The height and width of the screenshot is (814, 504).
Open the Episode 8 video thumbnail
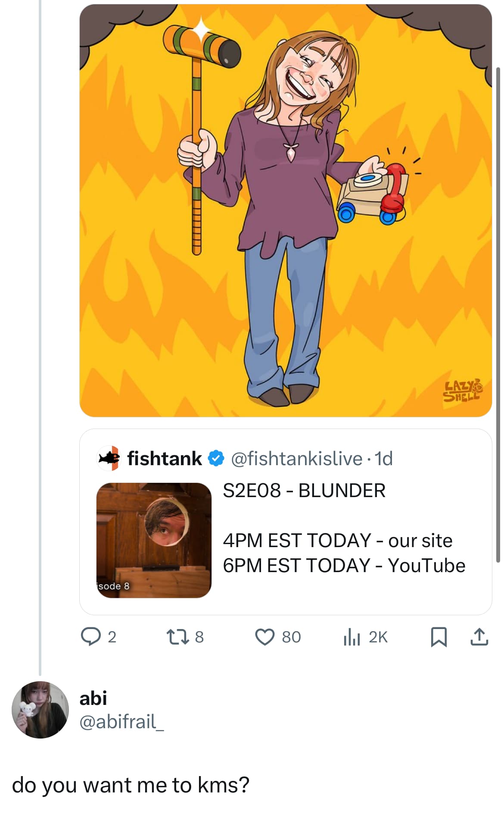[154, 540]
